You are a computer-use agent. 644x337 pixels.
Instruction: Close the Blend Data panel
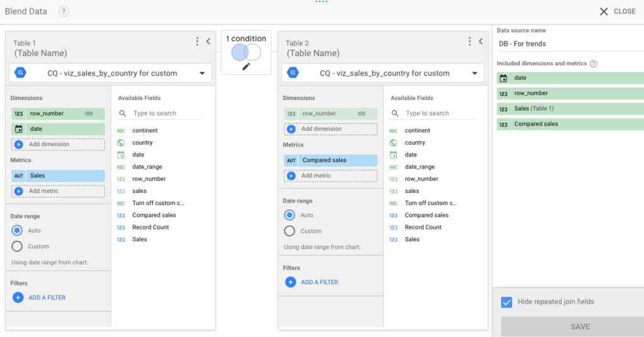(618, 11)
